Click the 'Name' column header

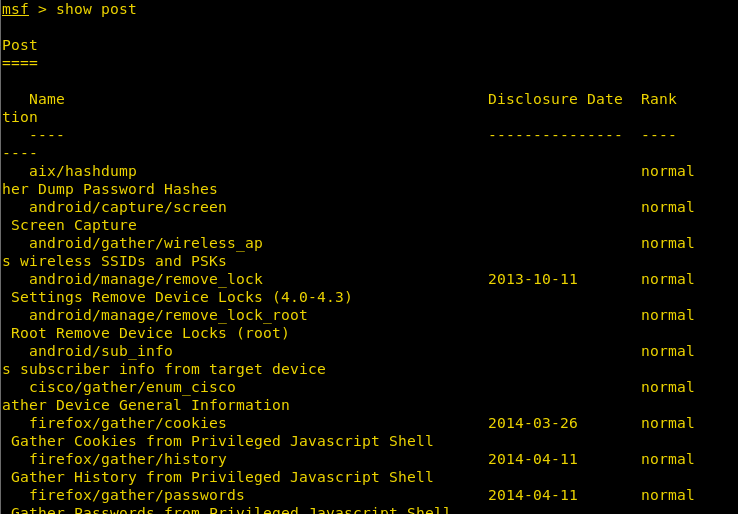[x=47, y=99]
